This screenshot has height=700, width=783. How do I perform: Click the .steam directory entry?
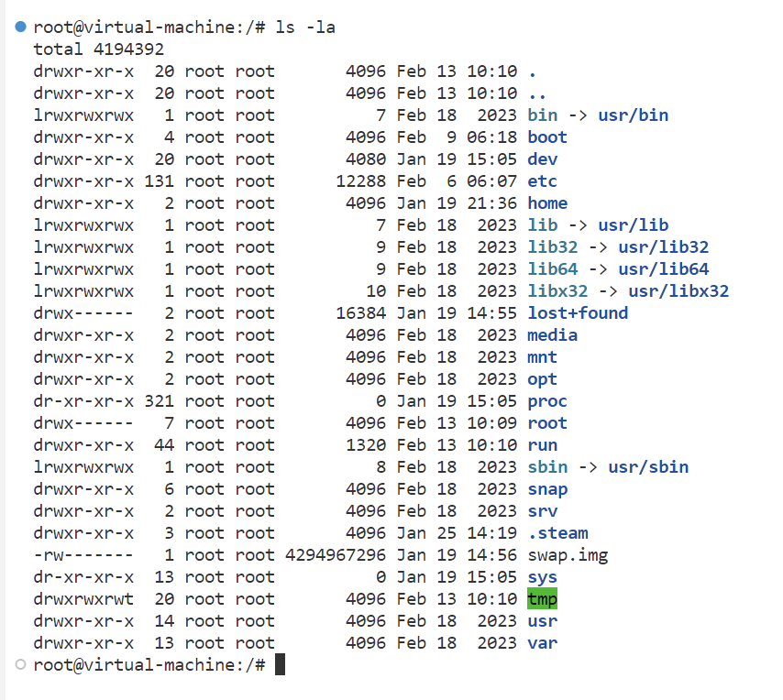[557, 533]
